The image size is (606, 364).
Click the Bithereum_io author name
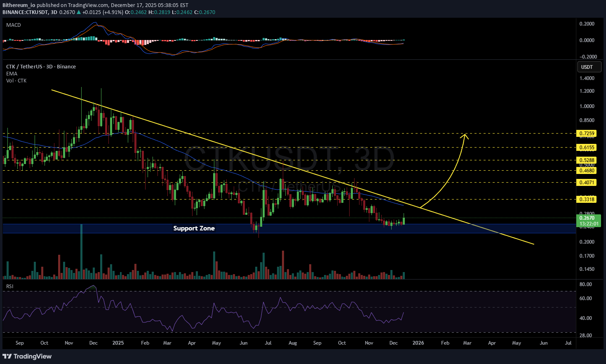pyautogui.click(x=19, y=5)
